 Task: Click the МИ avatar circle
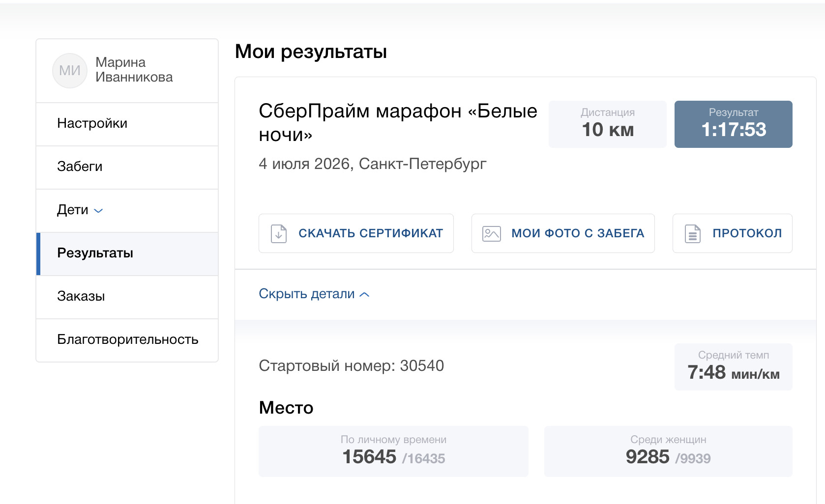[x=70, y=71]
